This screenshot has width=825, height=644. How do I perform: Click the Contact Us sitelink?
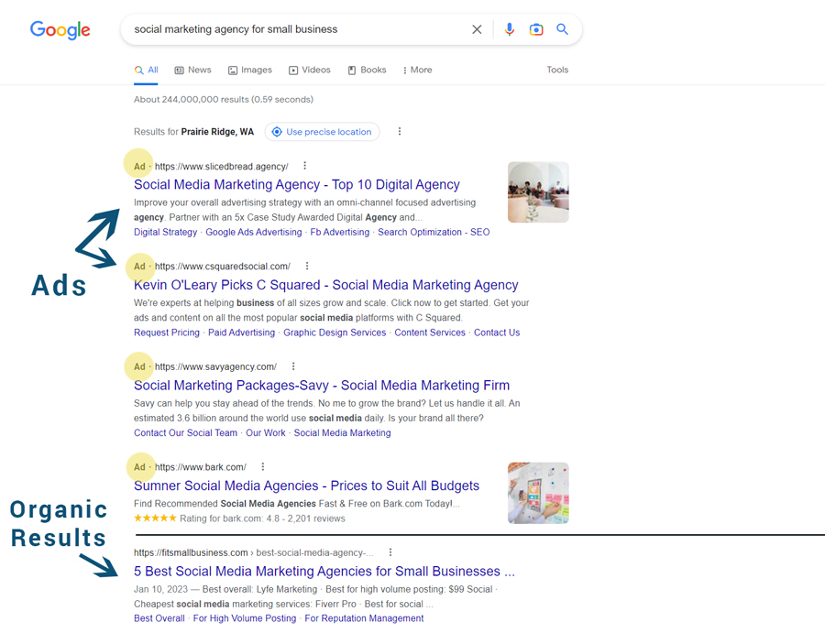[497, 333]
